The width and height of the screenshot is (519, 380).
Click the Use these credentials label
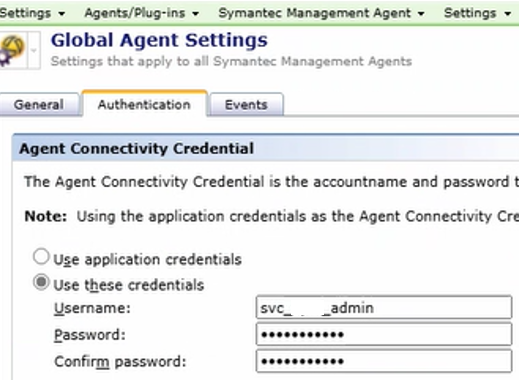click(x=129, y=285)
